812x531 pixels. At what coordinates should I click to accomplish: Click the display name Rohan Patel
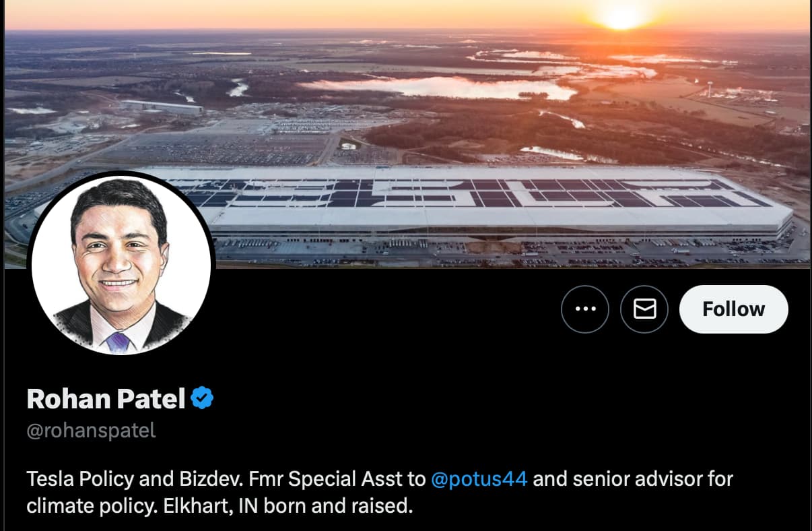click(x=106, y=399)
